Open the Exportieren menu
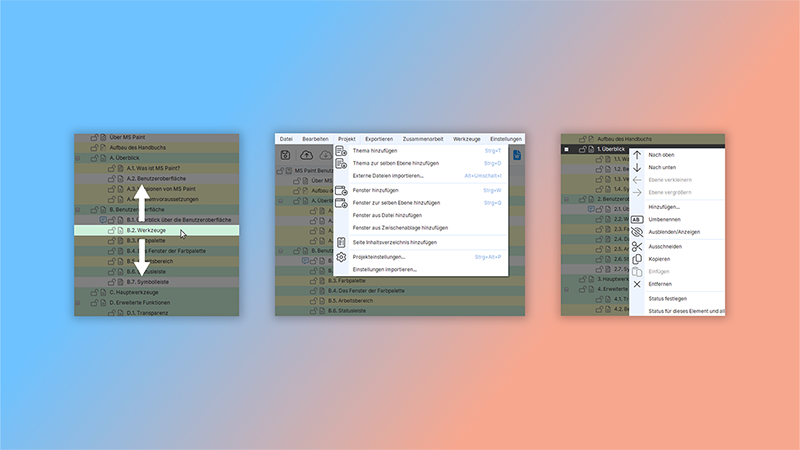 (x=379, y=138)
